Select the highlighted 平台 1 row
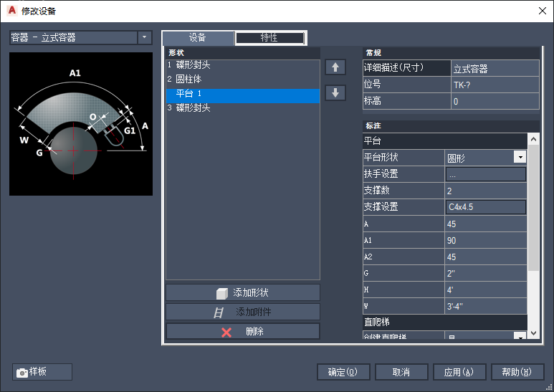Image resolution: width=554 pixels, height=392 pixels. [243, 96]
